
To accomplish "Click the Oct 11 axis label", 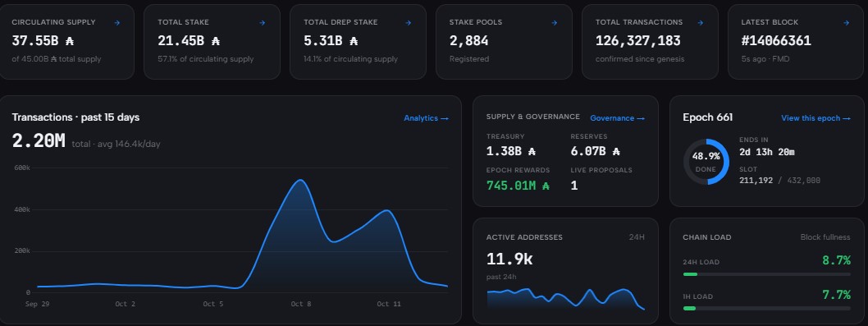I will point(389,304).
